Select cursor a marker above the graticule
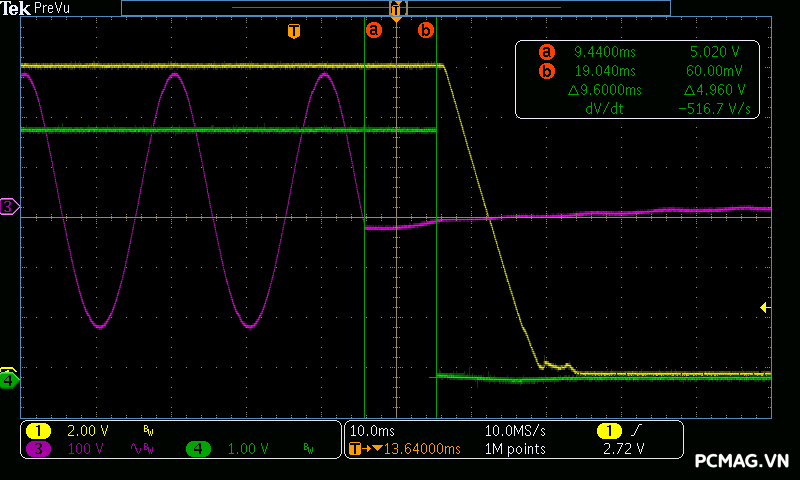Viewport: 800px width, 480px height. (x=374, y=30)
